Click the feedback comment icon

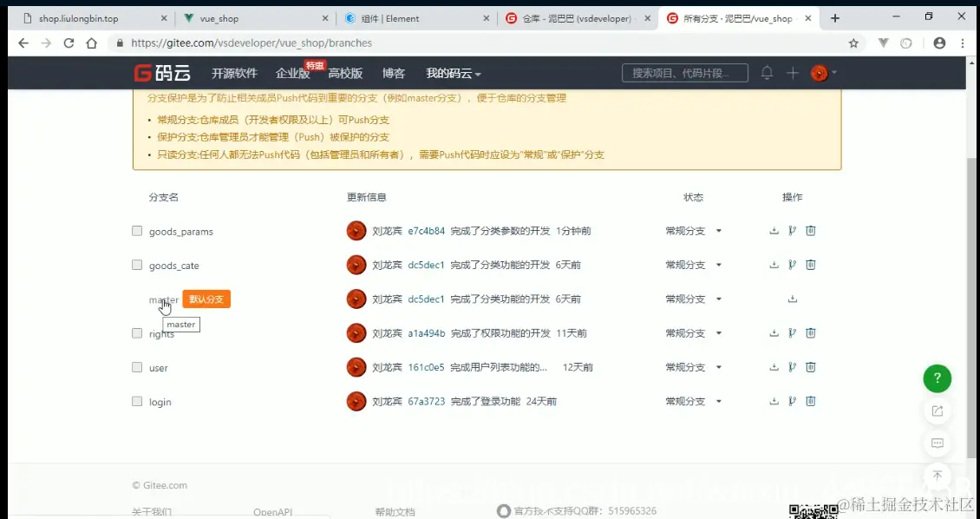(937, 443)
